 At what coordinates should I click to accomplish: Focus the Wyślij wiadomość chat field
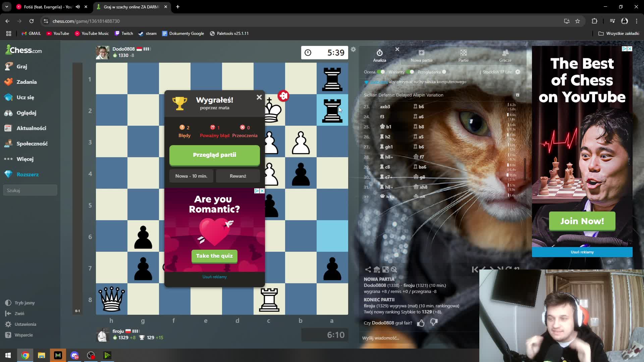point(419,338)
